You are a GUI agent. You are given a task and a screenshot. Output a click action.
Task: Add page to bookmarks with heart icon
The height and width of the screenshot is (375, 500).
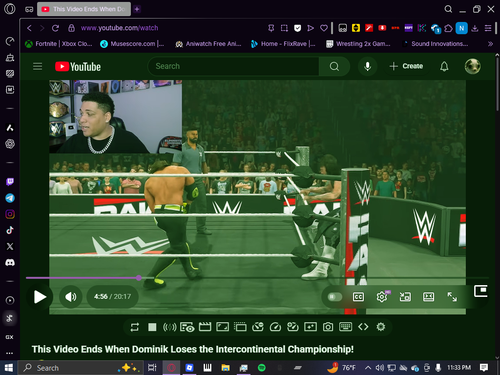click(324, 28)
